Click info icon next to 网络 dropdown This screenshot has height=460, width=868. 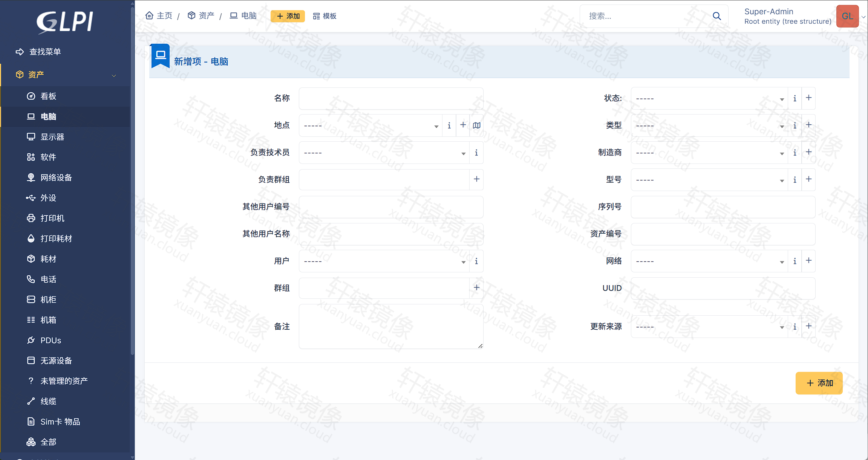tap(795, 261)
